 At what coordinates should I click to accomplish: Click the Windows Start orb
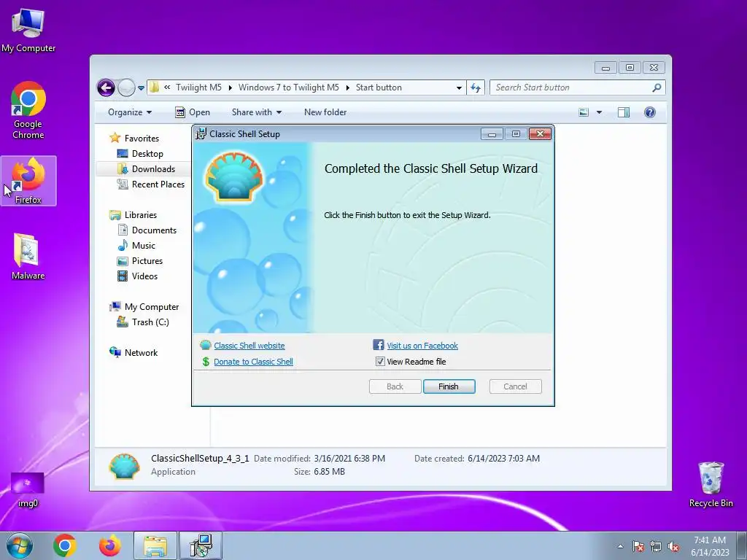pyautogui.click(x=20, y=545)
